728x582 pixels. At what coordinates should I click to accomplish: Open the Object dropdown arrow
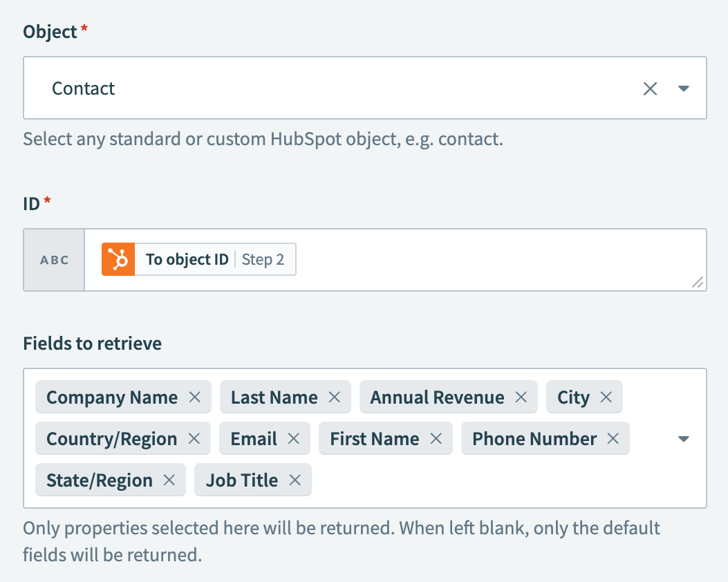pyautogui.click(x=684, y=88)
